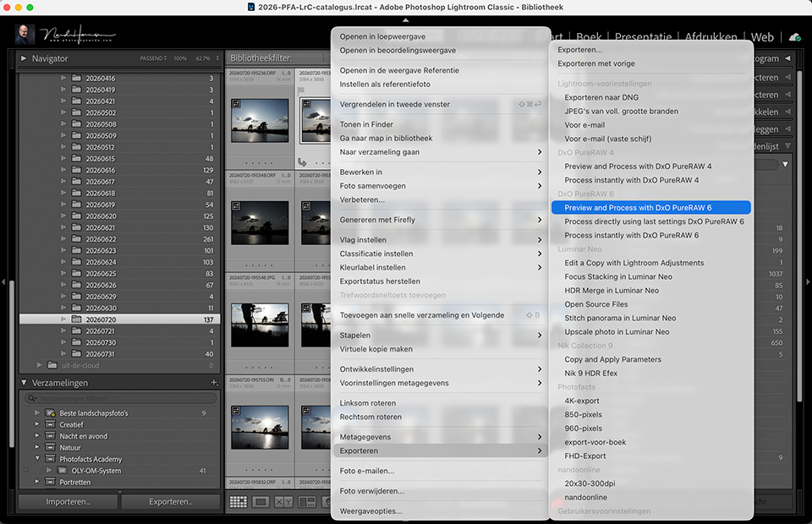The image size is (812, 524).
Task: Click the folder icon of uit-de-cloud
Action: click(x=52, y=365)
